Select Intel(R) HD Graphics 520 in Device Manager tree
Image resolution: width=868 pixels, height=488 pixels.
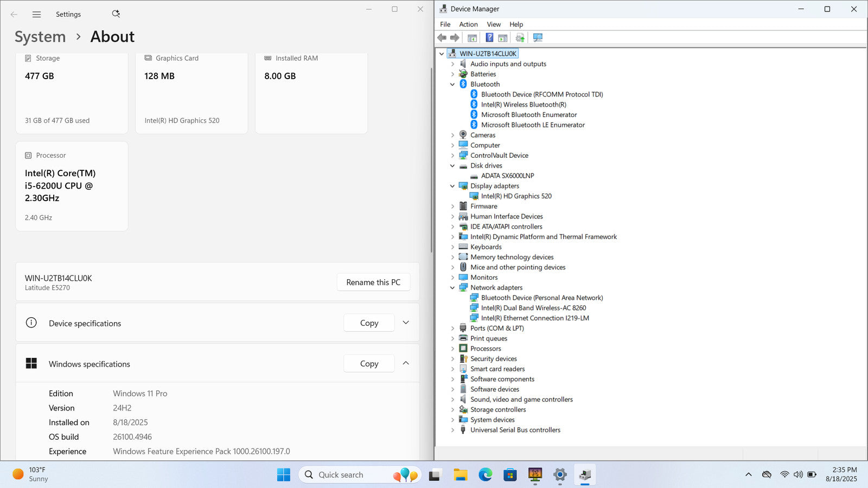point(516,196)
